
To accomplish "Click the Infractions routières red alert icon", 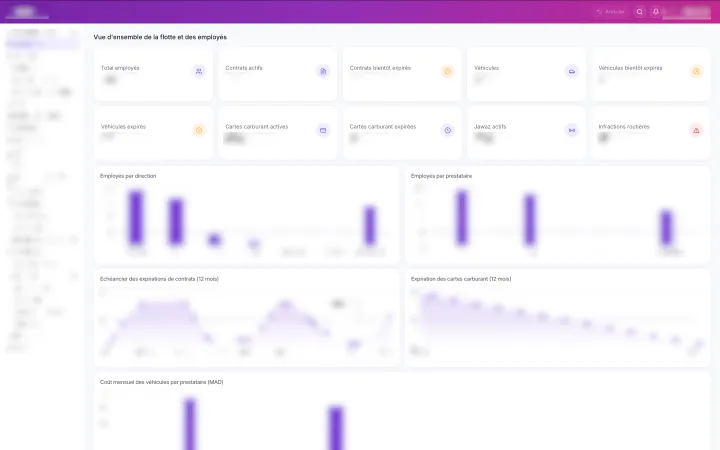I will coord(696,130).
